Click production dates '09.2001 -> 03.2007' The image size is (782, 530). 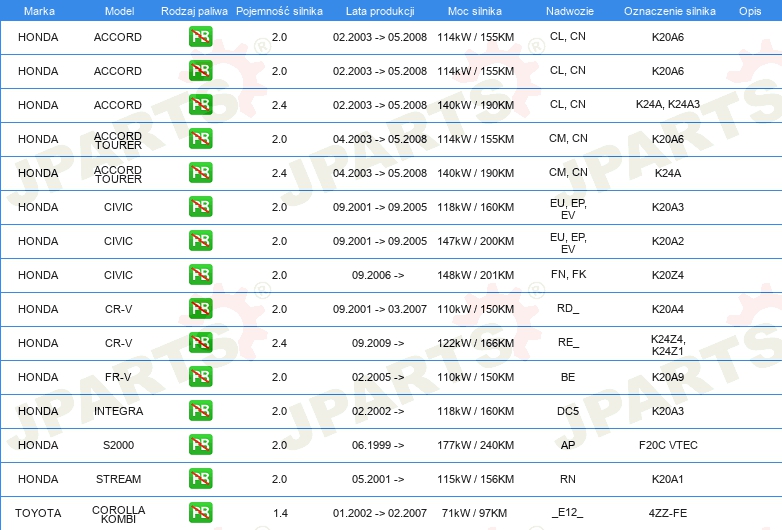point(380,309)
